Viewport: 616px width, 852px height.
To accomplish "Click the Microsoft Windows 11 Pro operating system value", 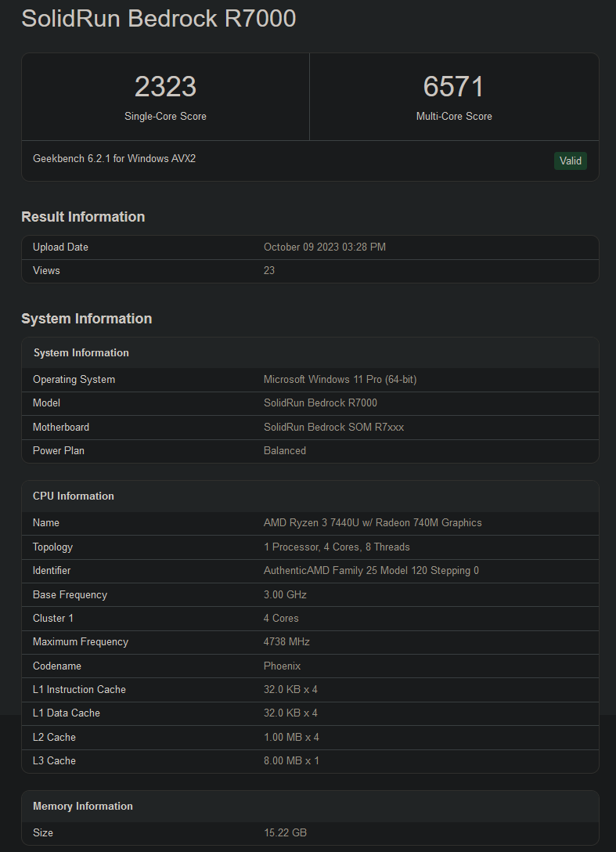I will point(340,379).
